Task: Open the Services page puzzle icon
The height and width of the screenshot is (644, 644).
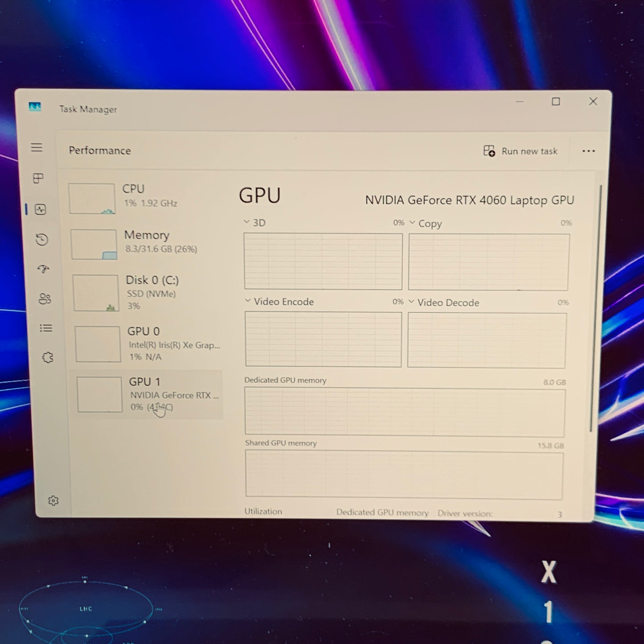Action: 47,357
